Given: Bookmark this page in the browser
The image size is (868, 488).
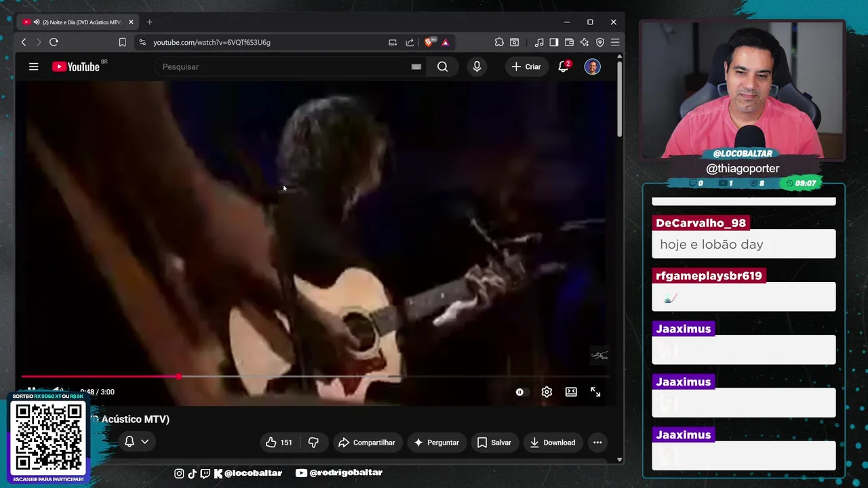Looking at the screenshot, I should 122,42.
